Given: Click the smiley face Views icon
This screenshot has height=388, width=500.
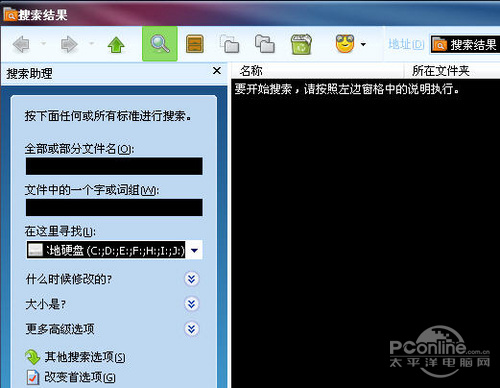Looking at the screenshot, I should (345, 43).
